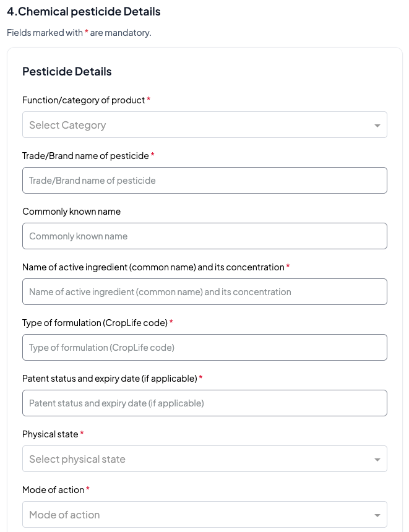409x532 pixels.
Task: Click the "Commonly known name" field label
Action: pos(71,212)
